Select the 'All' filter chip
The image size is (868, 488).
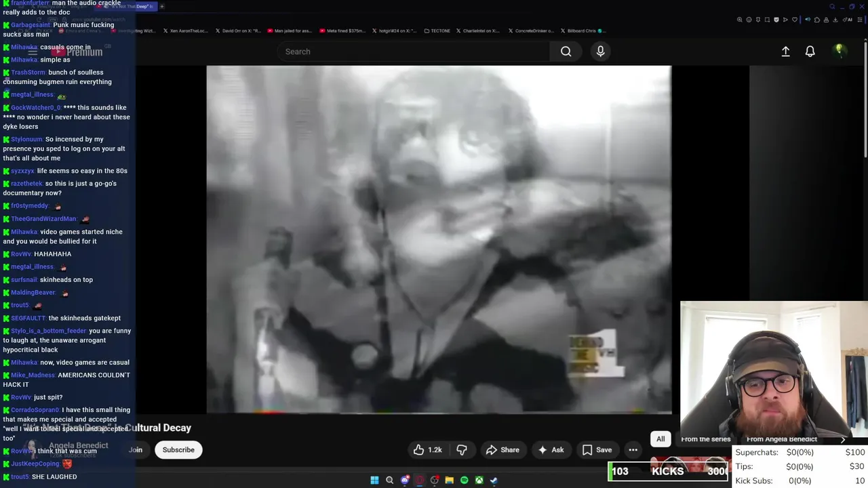[x=660, y=439]
